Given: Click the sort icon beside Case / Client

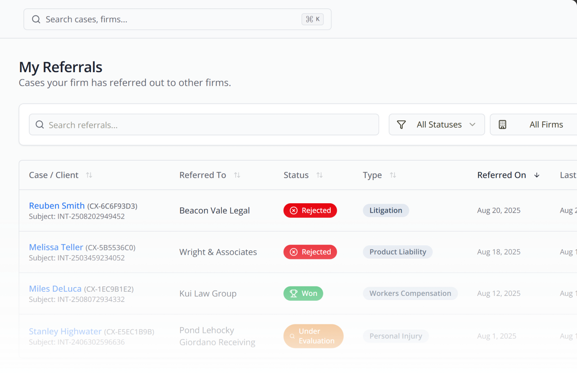Looking at the screenshot, I should [89, 175].
